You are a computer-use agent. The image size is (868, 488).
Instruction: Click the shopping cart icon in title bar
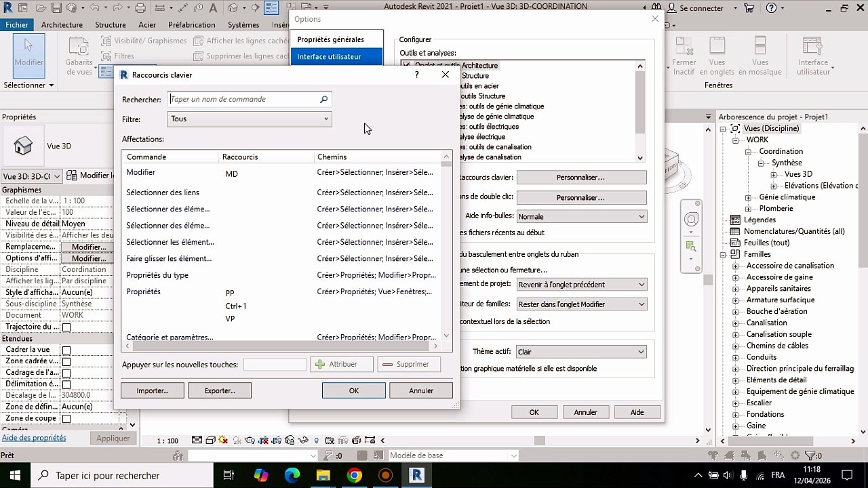pyautogui.click(x=749, y=8)
